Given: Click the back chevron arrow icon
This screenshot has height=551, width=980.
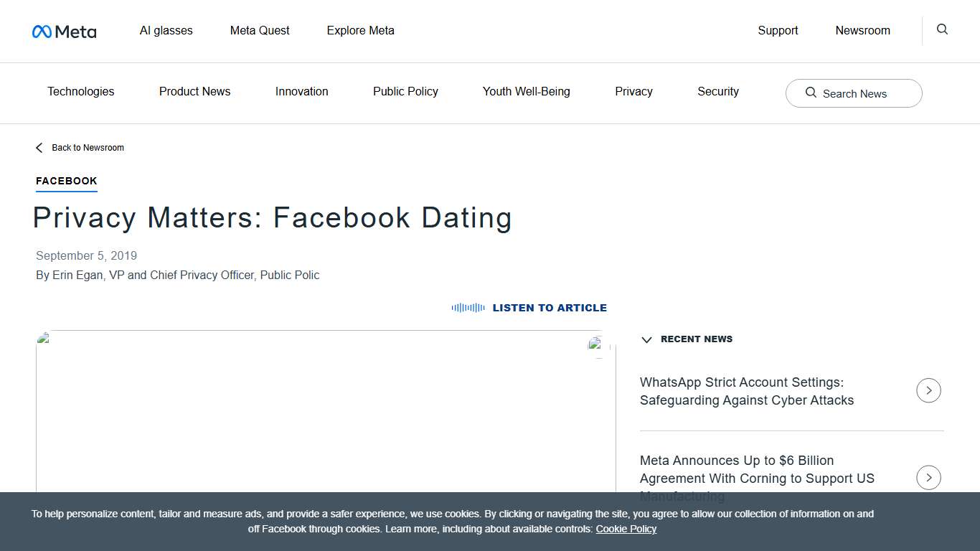Looking at the screenshot, I should click(39, 147).
